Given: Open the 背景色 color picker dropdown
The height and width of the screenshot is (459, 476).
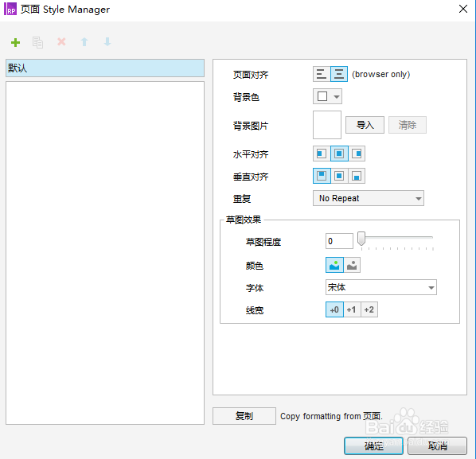Looking at the screenshot, I should (328, 96).
